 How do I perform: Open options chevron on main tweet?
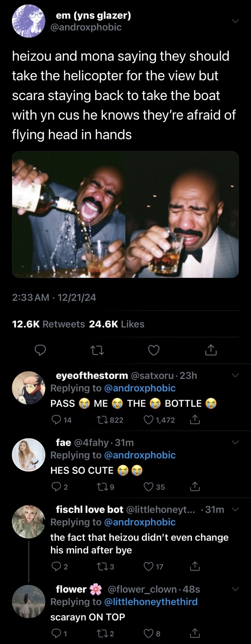pos(235,21)
